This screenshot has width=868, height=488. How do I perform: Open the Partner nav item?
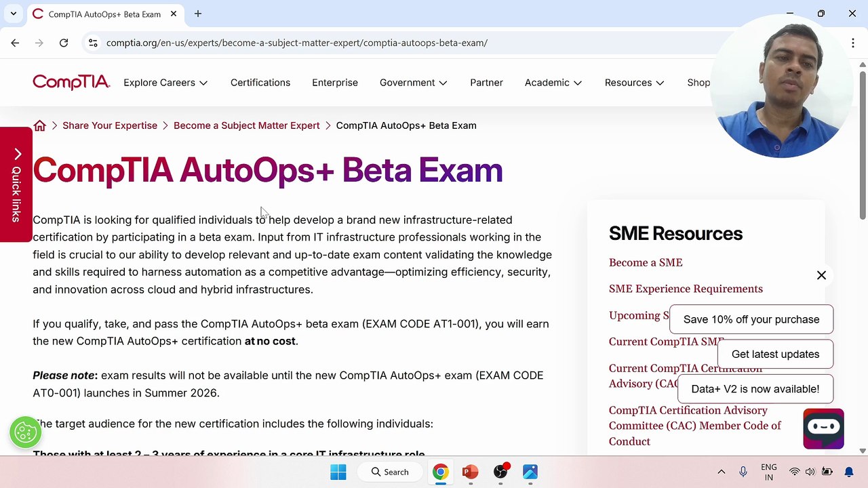tap(487, 83)
